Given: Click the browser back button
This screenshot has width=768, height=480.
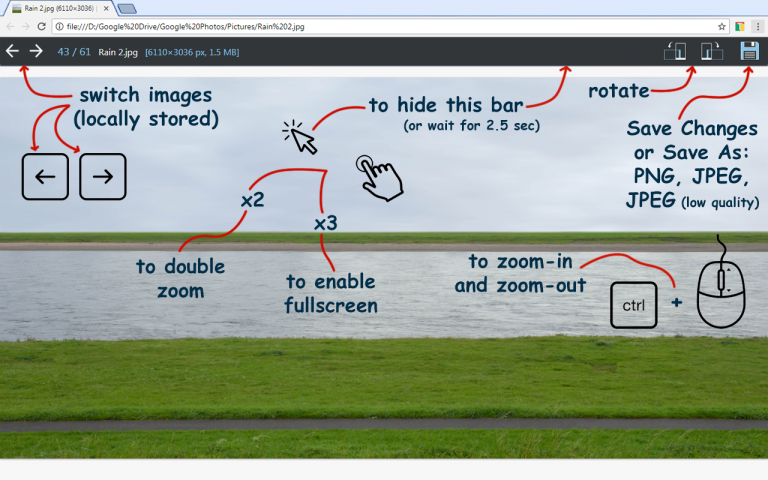Looking at the screenshot, I should coord(9,26).
